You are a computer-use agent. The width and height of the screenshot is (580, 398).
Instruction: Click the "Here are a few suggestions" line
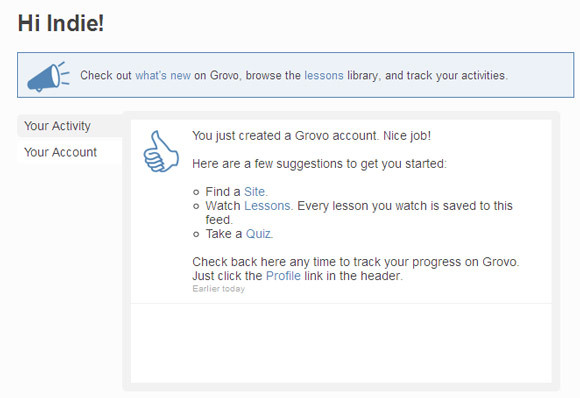pyautogui.click(x=319, y=164)
